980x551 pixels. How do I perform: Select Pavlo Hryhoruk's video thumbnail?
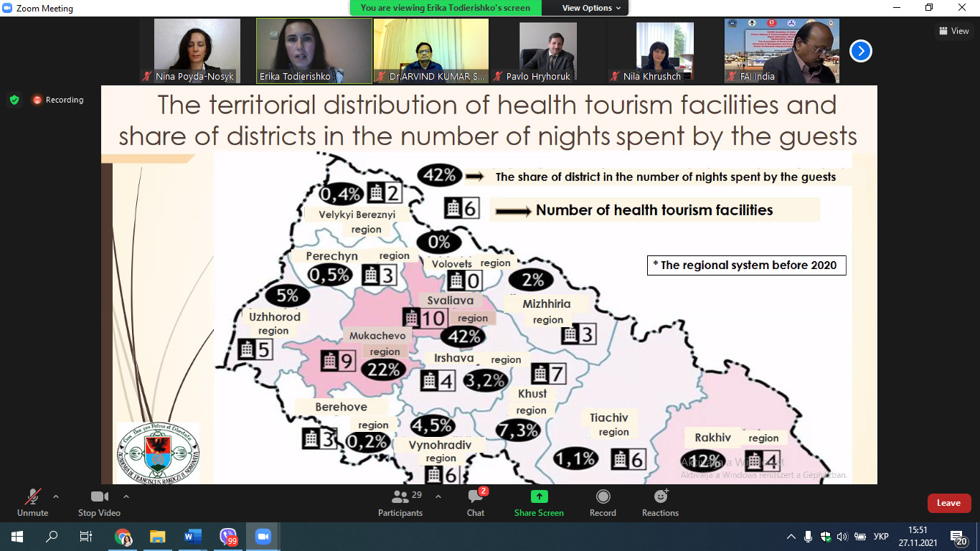[547, 50]
